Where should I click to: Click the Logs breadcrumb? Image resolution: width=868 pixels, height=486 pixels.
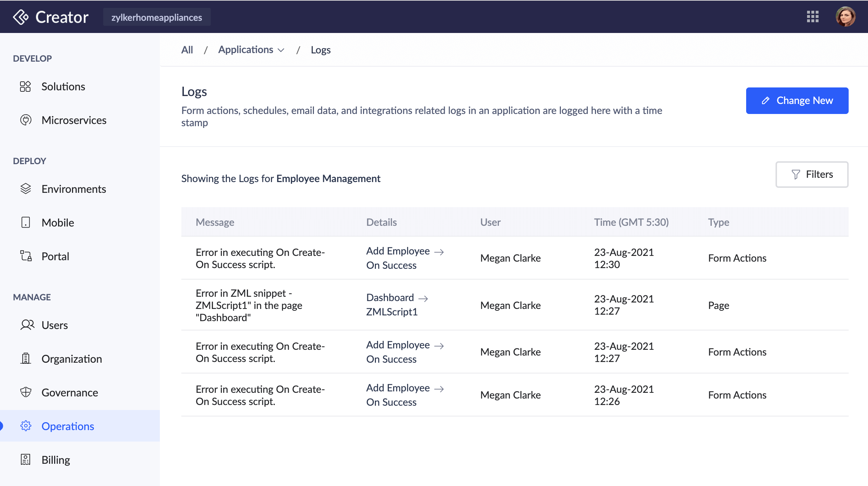pos(321,50)
